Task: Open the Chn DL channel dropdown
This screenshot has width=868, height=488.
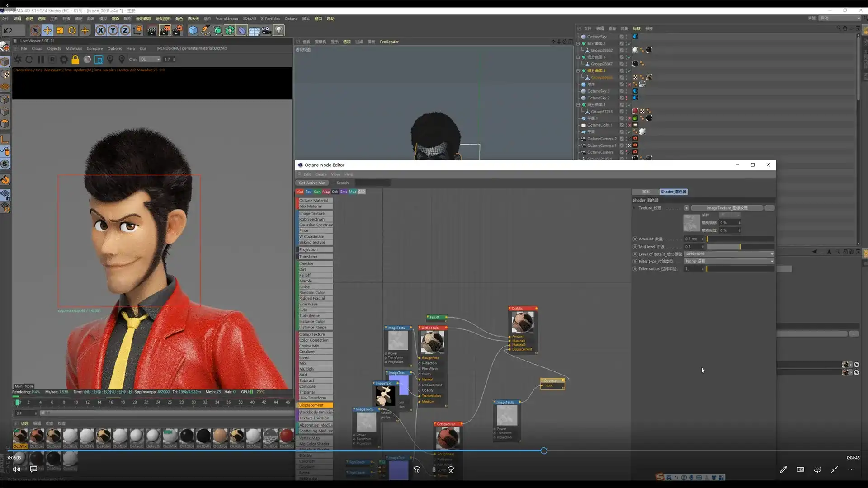Action: click(x=150, y=59)
